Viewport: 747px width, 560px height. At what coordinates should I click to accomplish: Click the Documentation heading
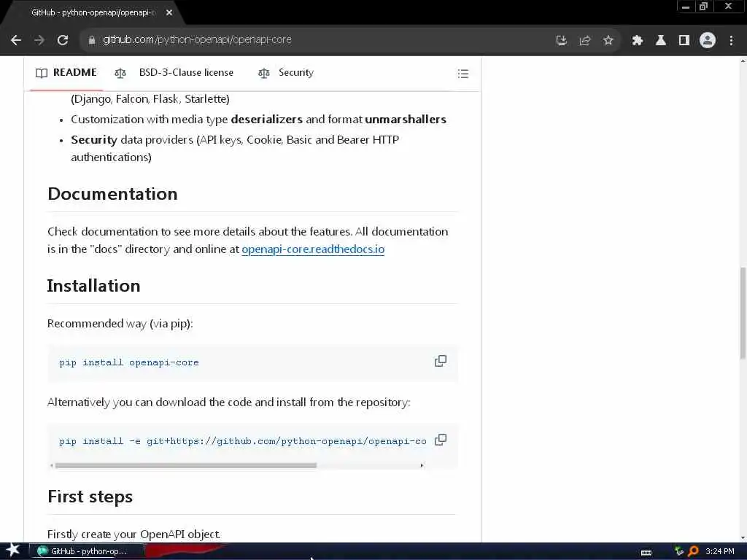click(112, 194)
